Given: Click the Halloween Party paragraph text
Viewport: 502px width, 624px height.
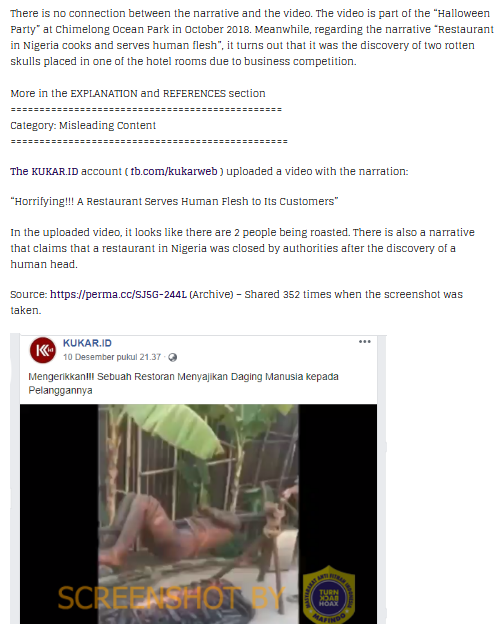Looking at the screenshot, I should click(x=252, y=37).
